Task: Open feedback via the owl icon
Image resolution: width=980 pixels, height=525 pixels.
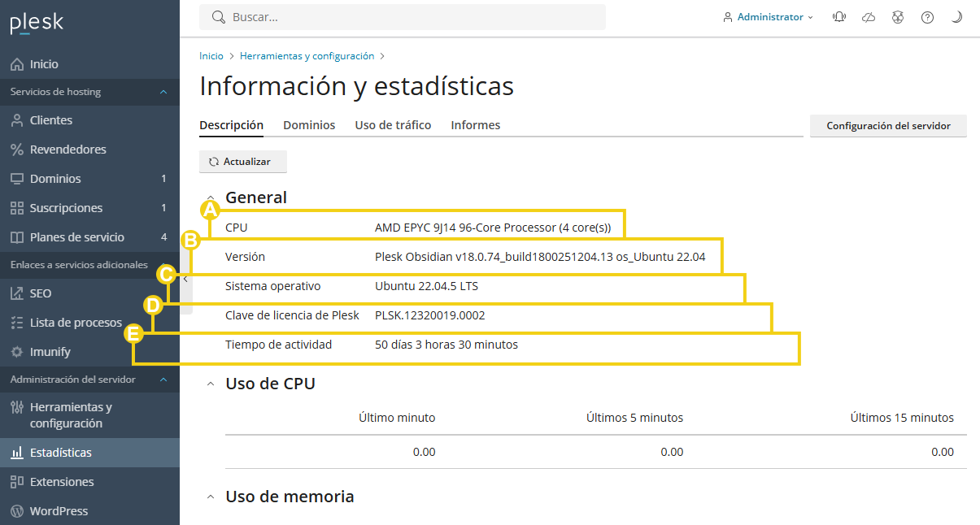Action: (897, 16)
